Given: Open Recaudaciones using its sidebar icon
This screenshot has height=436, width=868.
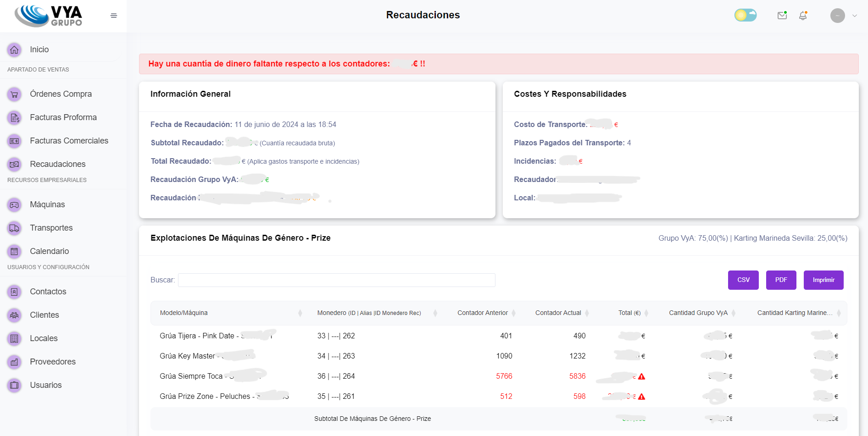Looking at the screenshot, I should click(x=14, y=164).
